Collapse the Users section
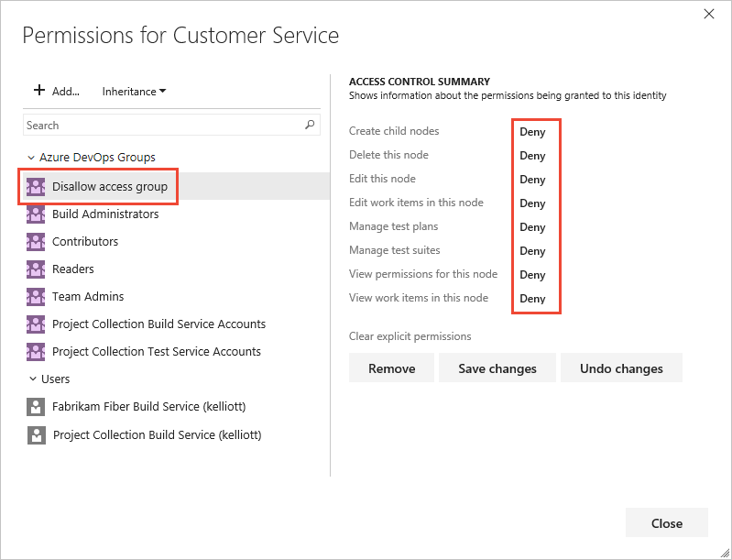This screenshot has height=560, width=732. pyautogui.click(x=32, y=379)
